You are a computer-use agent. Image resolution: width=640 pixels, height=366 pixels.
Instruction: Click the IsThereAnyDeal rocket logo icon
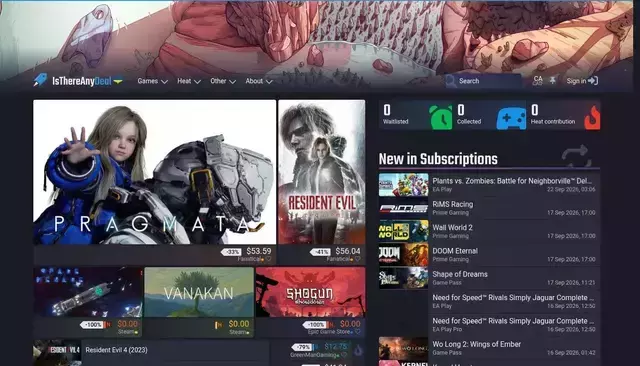pos(40,80)
